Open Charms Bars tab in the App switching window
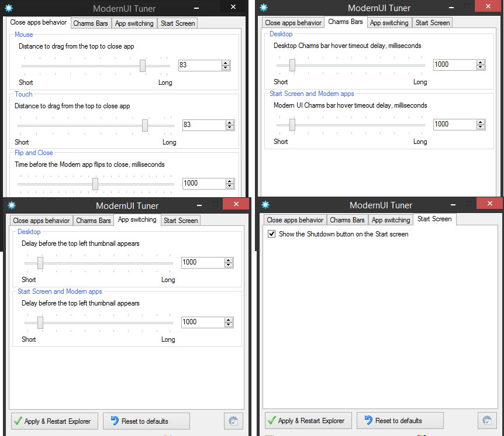The image size is (504, 436). (94, 221)
